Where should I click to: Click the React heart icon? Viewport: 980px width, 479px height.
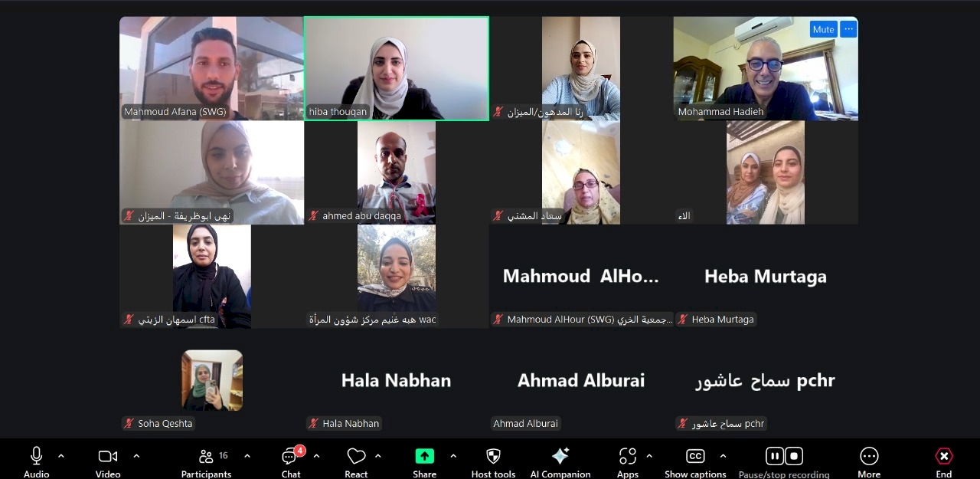(356, 456)
